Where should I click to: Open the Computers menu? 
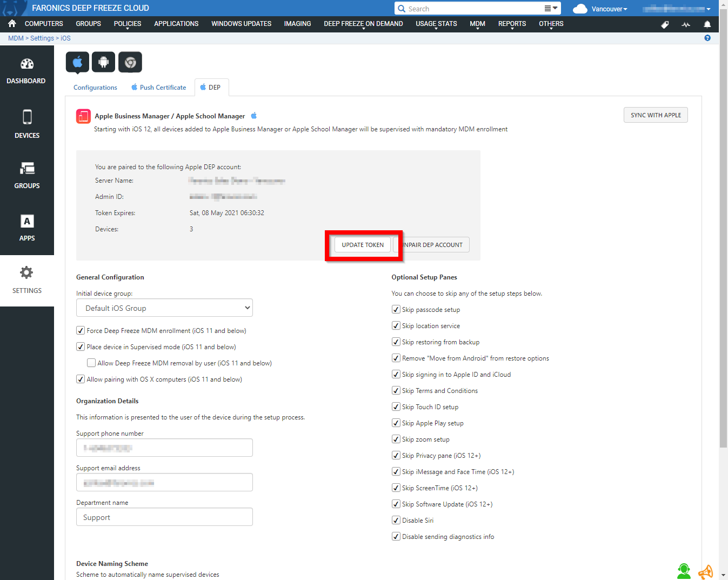[x=44, y=24]
